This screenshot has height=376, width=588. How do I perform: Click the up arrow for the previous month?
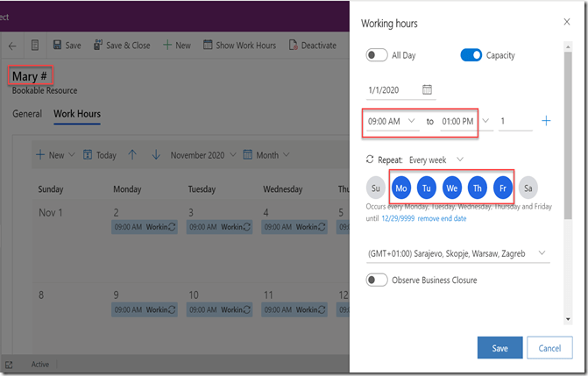[132, 155]
